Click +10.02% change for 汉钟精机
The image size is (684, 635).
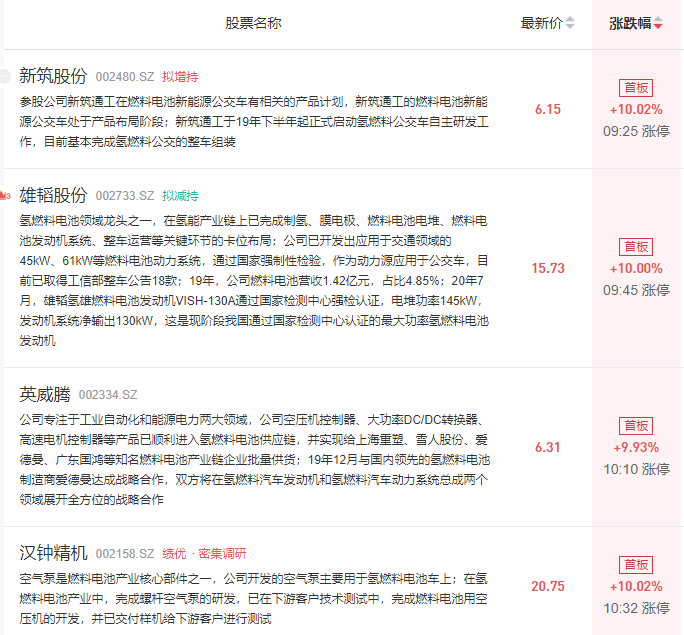tap(636, 586)
